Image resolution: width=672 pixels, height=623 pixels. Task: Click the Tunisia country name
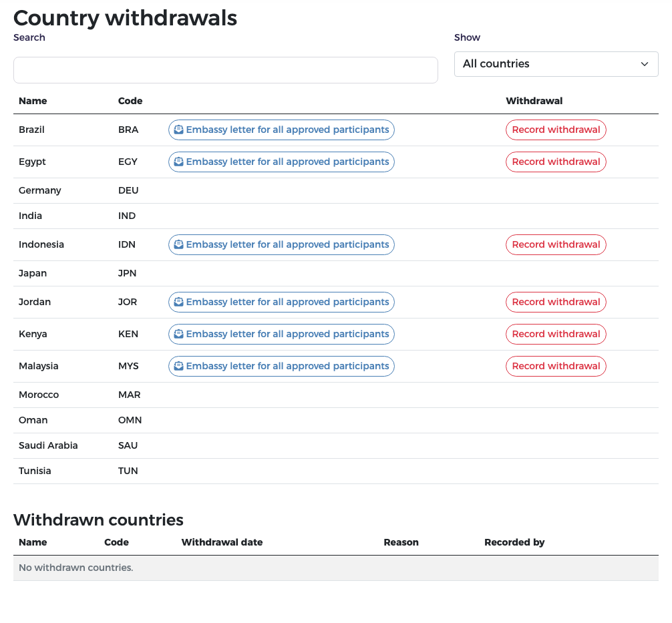click(35, 471)
